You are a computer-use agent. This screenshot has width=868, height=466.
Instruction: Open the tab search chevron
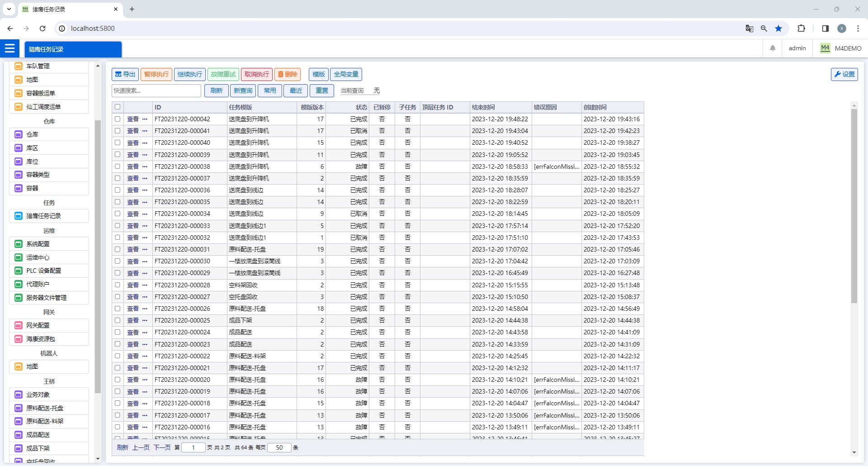pyautogui.click(x=9, y=9)
